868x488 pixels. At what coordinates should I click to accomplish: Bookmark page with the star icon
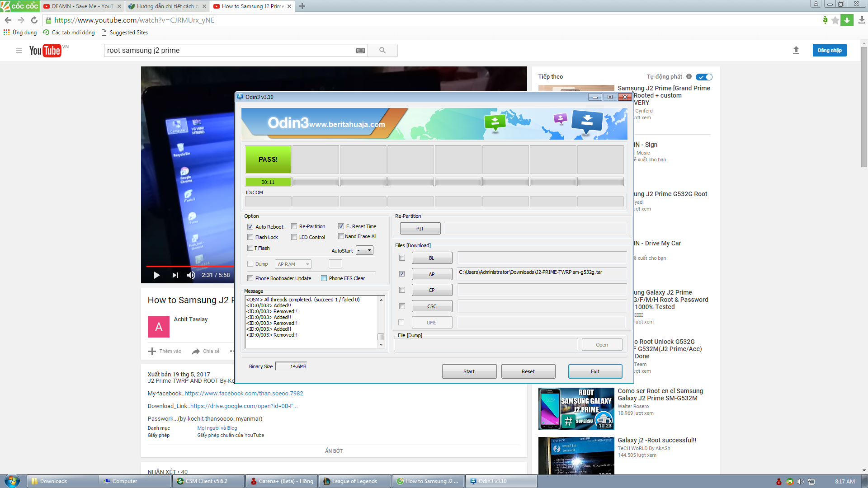tap(835, 20)
